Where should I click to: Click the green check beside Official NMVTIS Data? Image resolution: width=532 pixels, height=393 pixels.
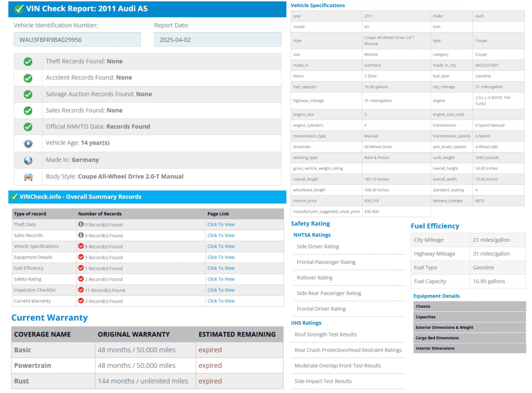coord(28,127)
